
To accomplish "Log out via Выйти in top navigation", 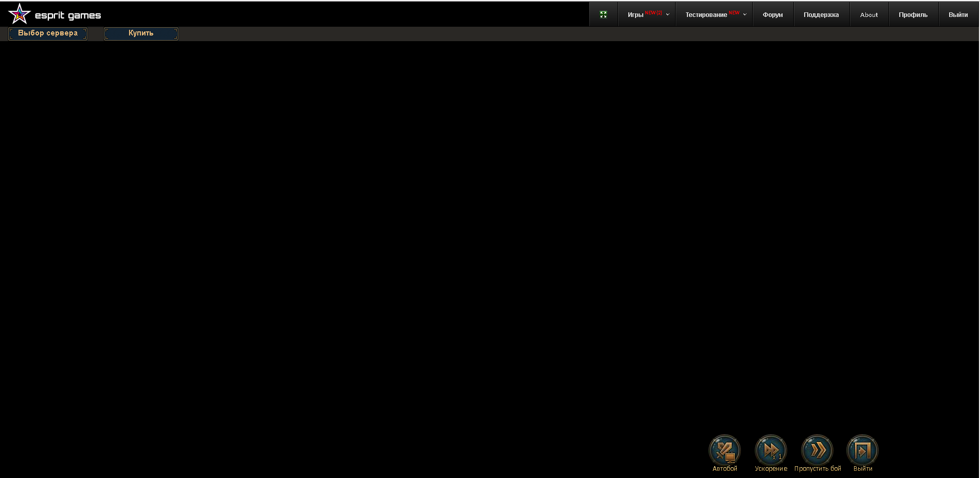I will (x=958, y=15).
